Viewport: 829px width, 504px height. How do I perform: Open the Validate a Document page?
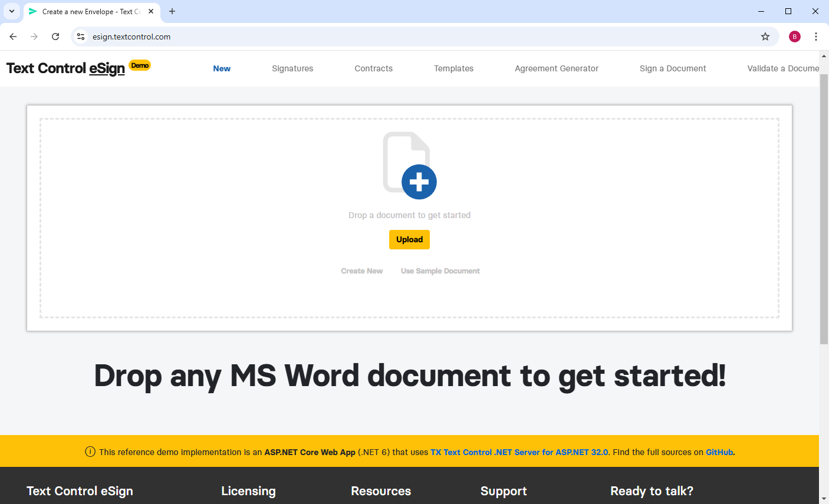pos(783,68)
